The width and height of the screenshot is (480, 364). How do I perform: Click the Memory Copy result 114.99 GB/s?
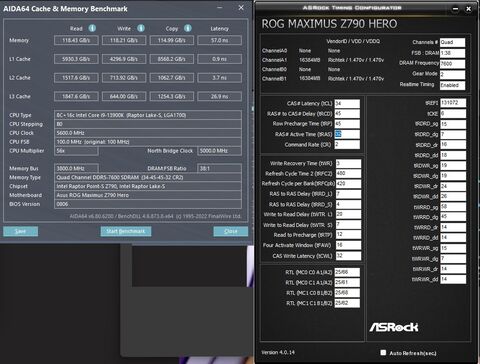coord(172,40)
